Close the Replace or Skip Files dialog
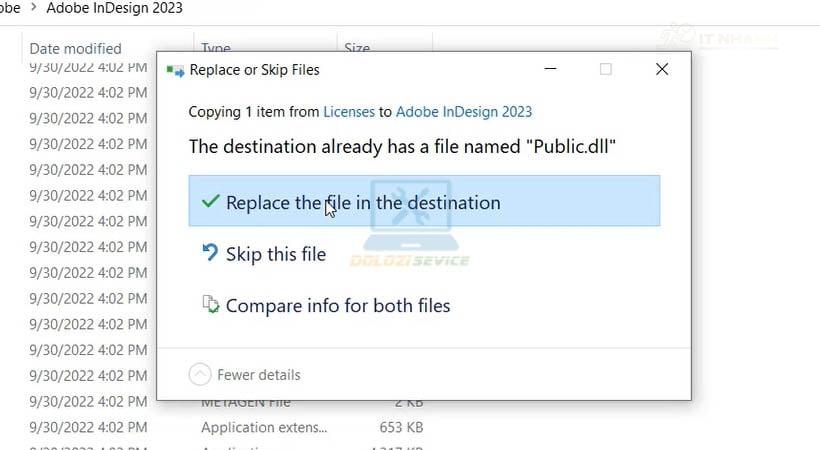This screenshot has width=820, height=450. tap(661, 69)
